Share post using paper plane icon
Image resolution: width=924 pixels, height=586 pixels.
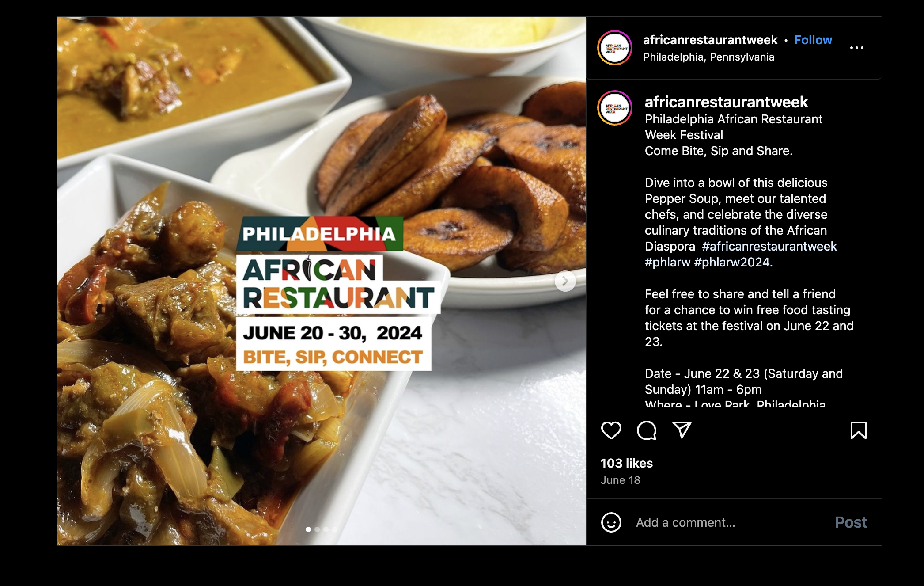682,430
